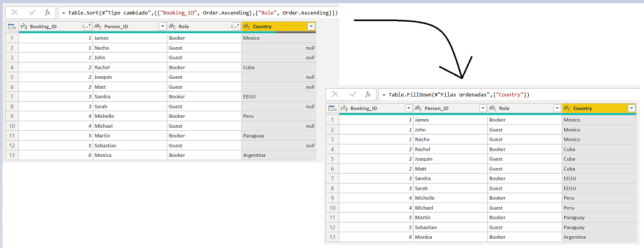Screen dimensions: 644x248
Task: Click EEUU cell in sorted table
Action: 279,97
